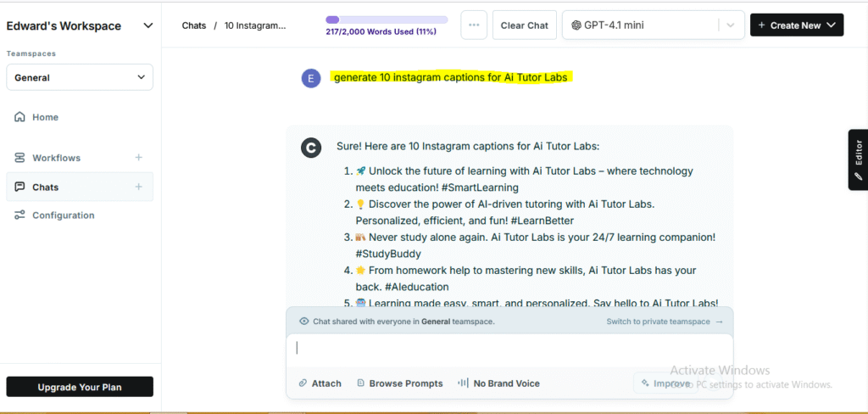
Task: Click the Browse Prompts document icon
Action: pyautogui.click(x=361, y=383)
